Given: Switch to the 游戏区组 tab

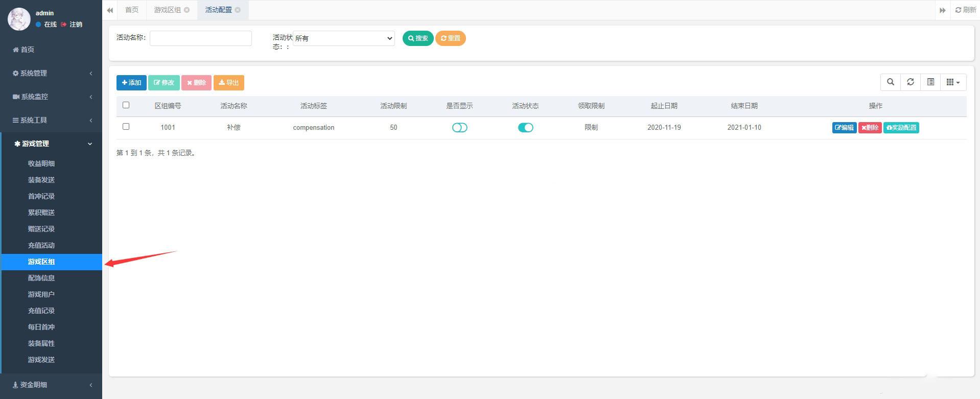Looking at the screenshot, I should (x=172, y=10).
